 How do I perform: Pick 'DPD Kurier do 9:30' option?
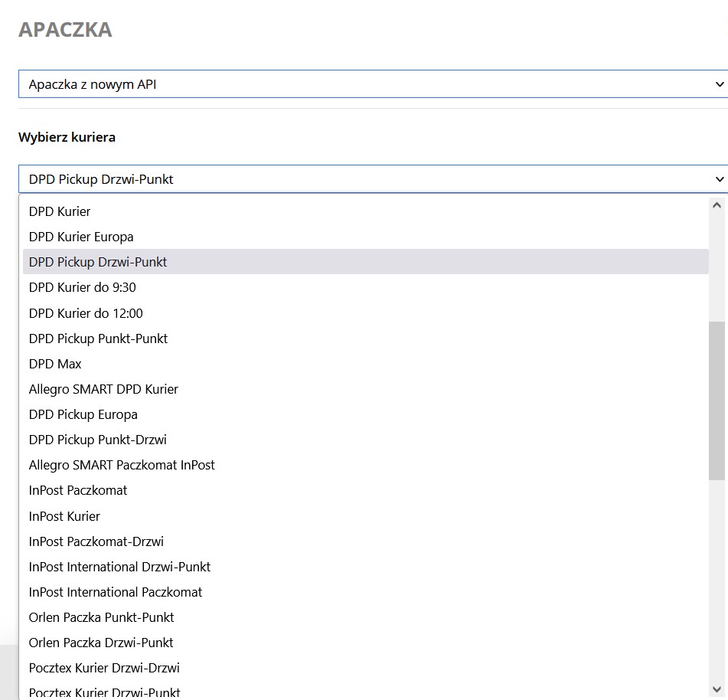pyautogui.click(x=365, y=287)
